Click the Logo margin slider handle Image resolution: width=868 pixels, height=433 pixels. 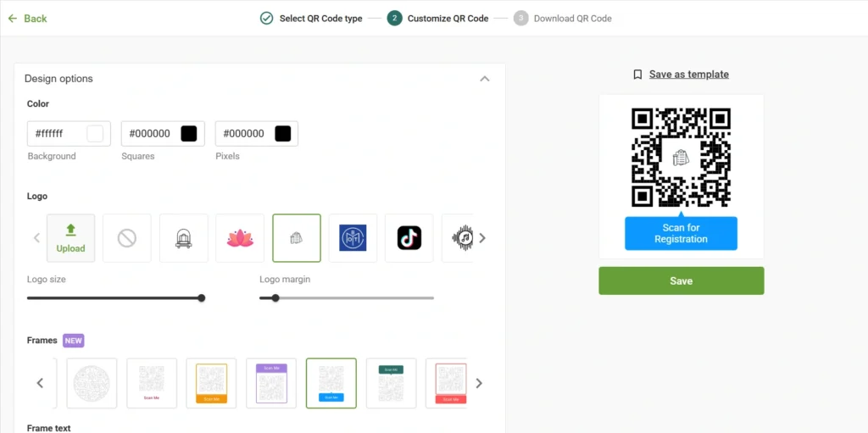point(275,298)
